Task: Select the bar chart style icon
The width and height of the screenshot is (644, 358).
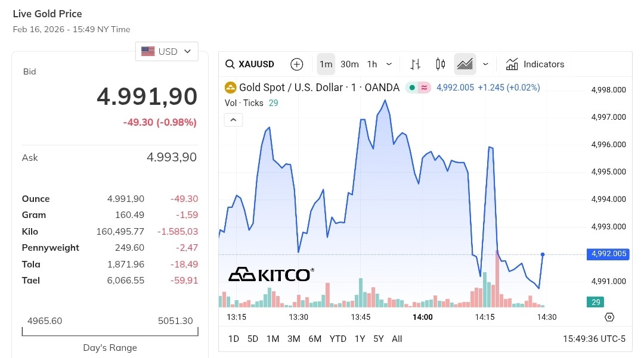Action: (x=416, y=64)
